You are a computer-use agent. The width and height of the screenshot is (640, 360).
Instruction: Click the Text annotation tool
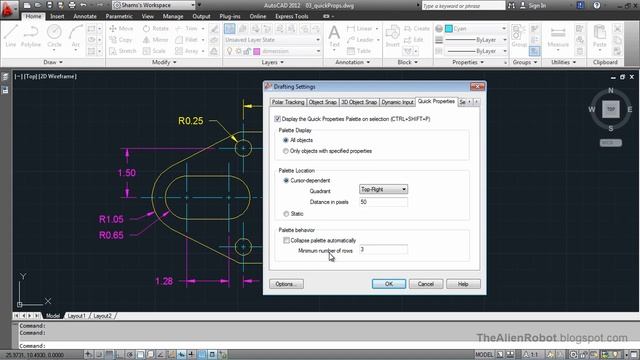click(334, 36)
